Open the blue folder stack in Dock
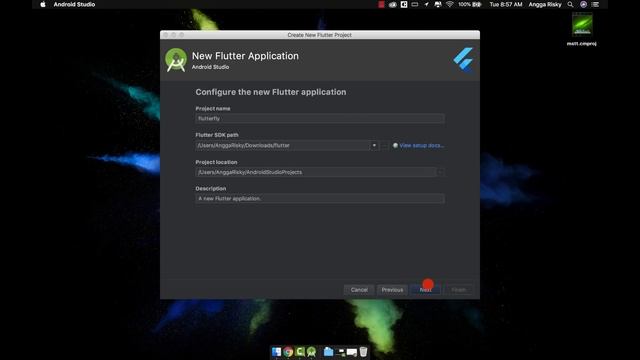Image resolution: width=640 pixels, height=360 pixels. coord(328,351)
